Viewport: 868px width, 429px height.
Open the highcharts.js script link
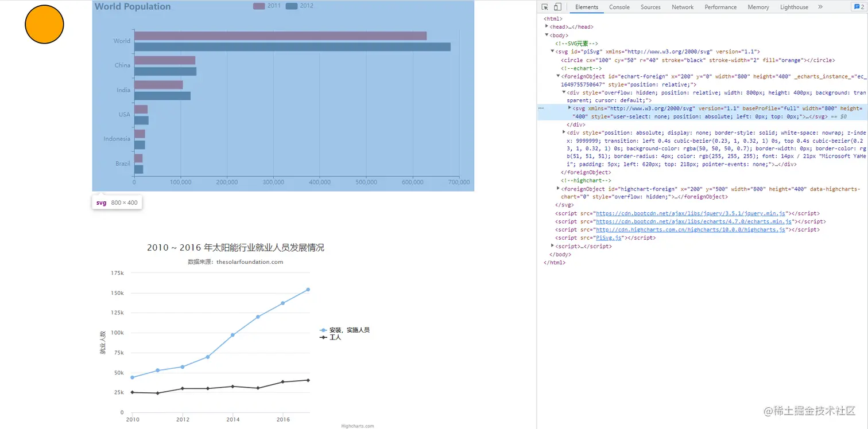(690, 229)
